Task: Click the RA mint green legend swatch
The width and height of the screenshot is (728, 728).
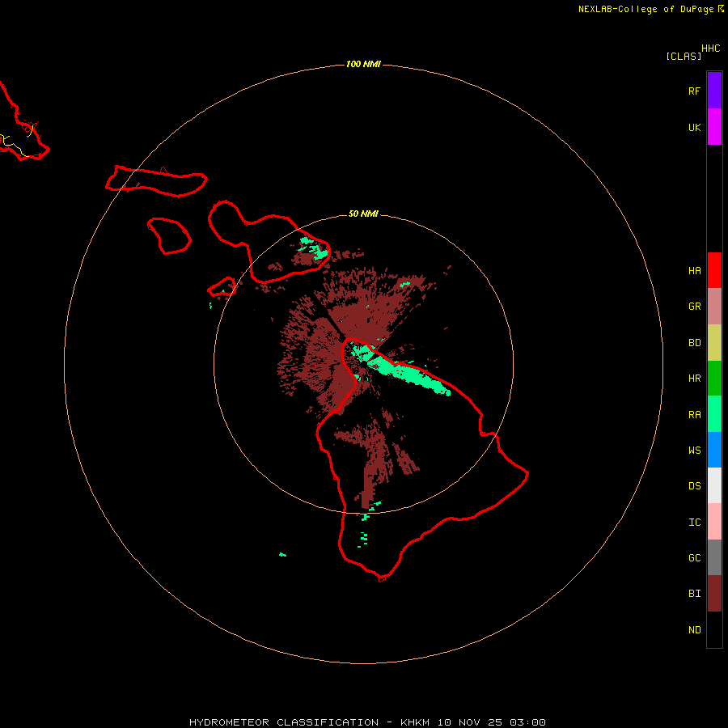Action: (714, 414)
